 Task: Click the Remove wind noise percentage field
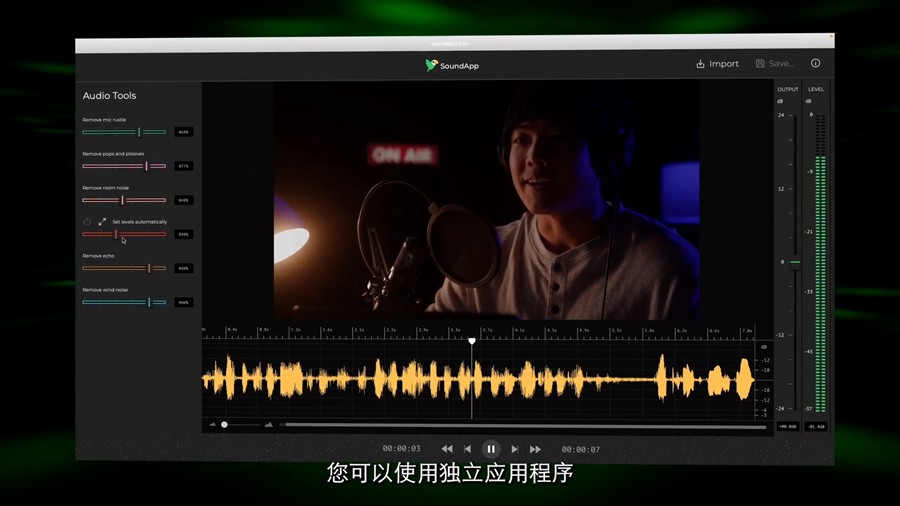pyautogui.click(x=184, y=302)
